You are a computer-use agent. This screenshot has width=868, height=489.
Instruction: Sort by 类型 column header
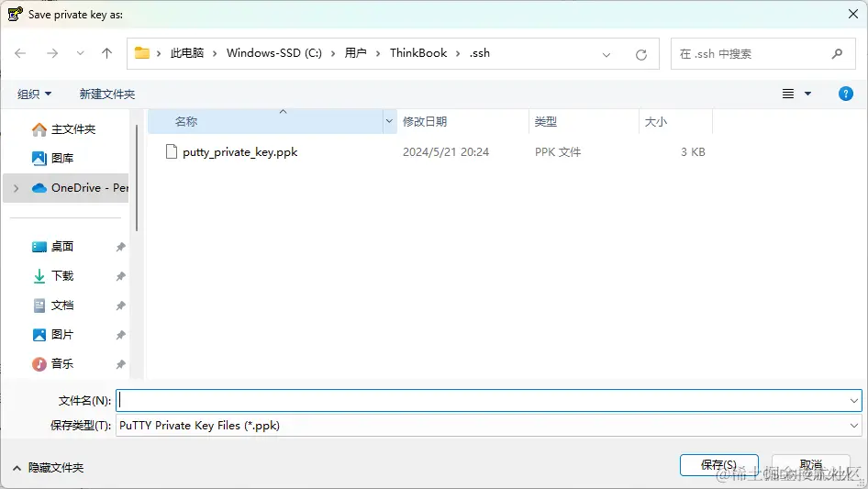584,122
